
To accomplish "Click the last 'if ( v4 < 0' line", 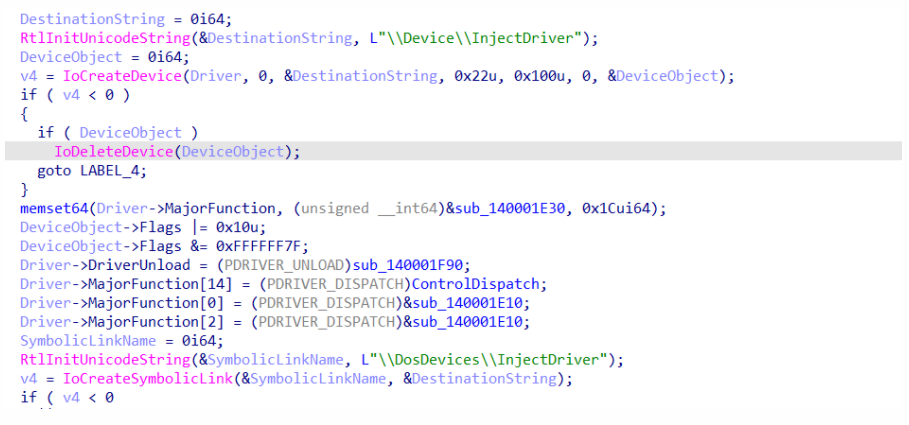I will pos(67,398).
